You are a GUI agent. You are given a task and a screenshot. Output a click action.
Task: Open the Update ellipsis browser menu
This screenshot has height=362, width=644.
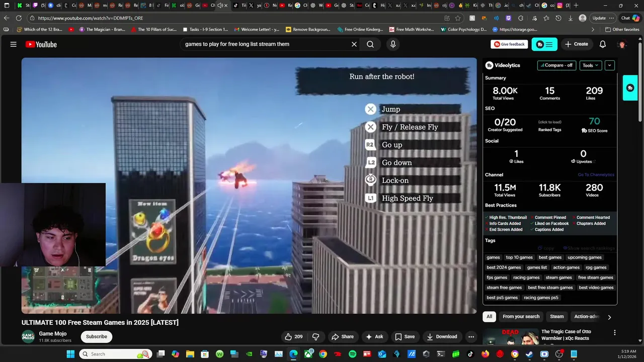coord(610,18)
